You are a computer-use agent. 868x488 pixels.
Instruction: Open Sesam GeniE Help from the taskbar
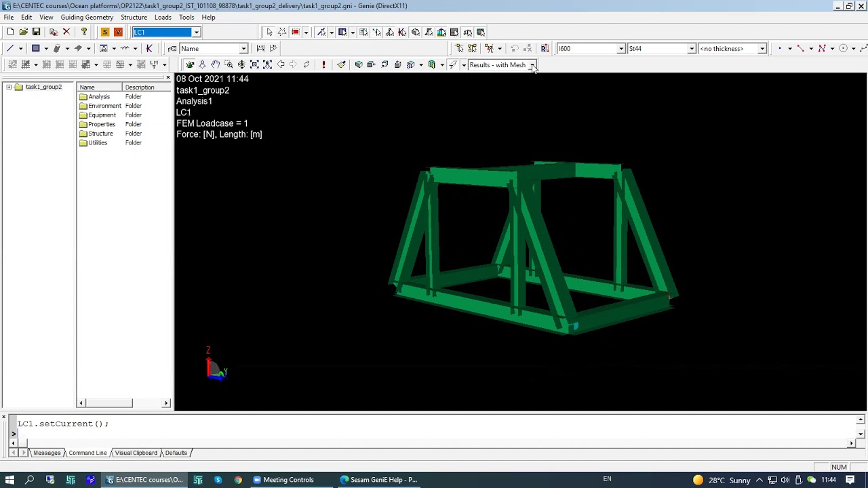[x=380, y=479]
